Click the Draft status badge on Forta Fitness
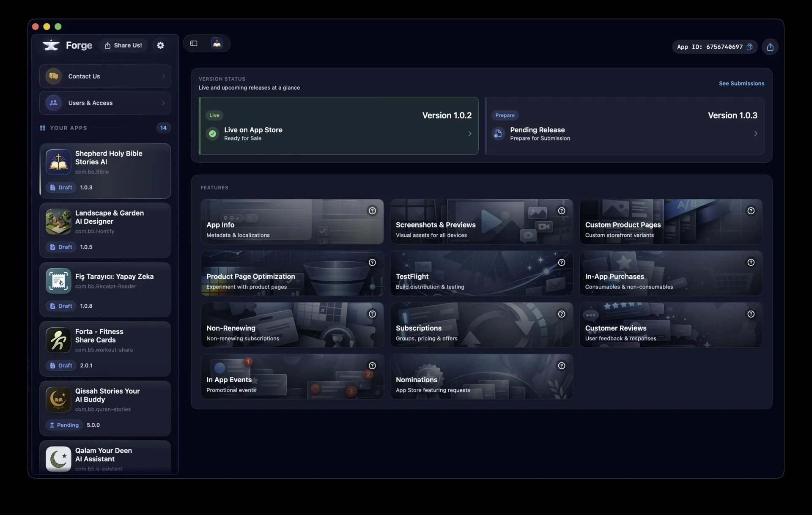 tap(60, 365)
